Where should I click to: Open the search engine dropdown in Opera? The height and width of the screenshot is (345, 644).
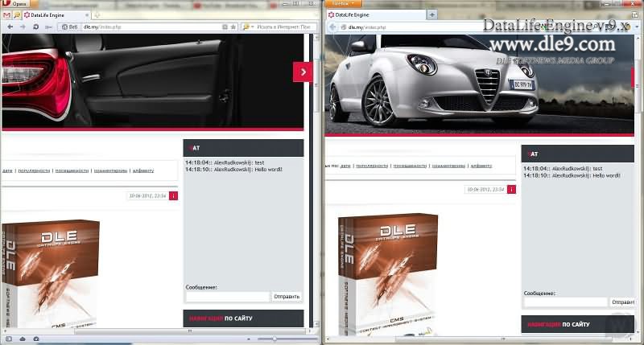click(x=248, y=27)
